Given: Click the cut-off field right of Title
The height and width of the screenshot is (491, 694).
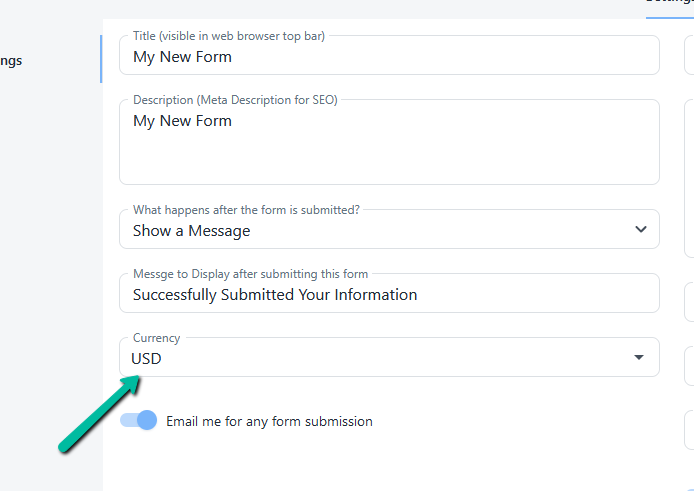Looking at the screenshot, I should [689, 55].
